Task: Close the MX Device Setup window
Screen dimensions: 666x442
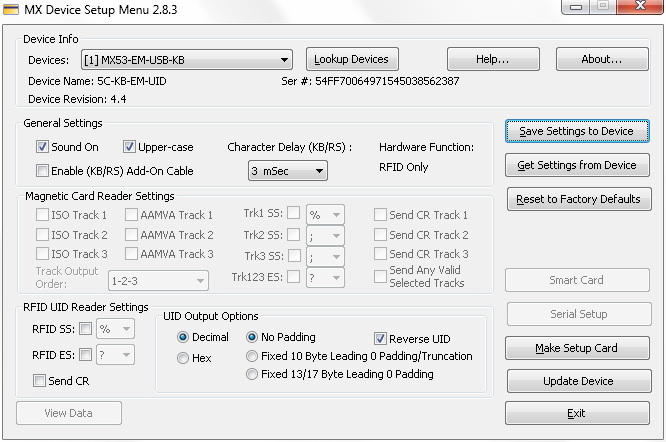Action: pyautogui.click(x=640, y=6)
